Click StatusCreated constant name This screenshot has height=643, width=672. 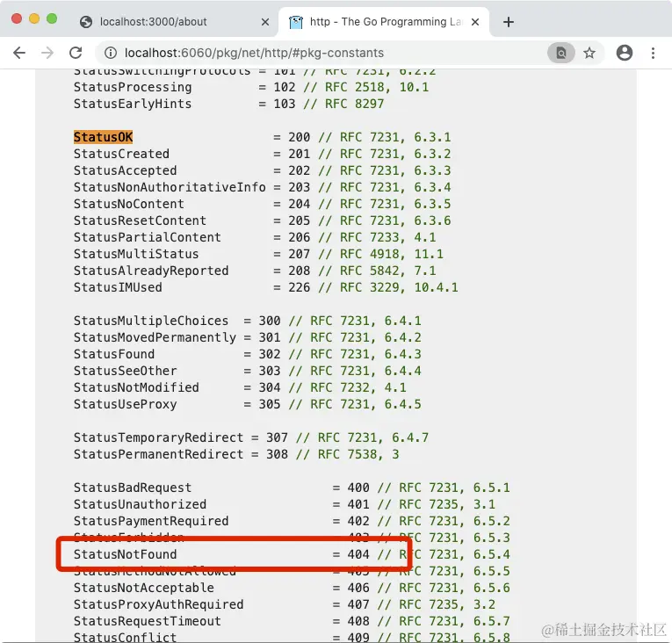click(x=122, y=154)
